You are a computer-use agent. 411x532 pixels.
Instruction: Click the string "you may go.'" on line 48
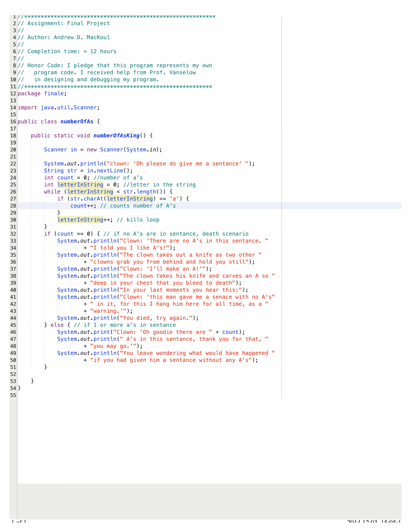pos(113,346)
